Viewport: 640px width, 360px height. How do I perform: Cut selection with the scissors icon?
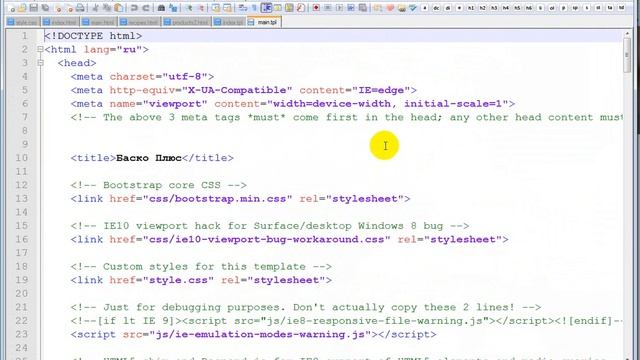(x=95, y=8)
